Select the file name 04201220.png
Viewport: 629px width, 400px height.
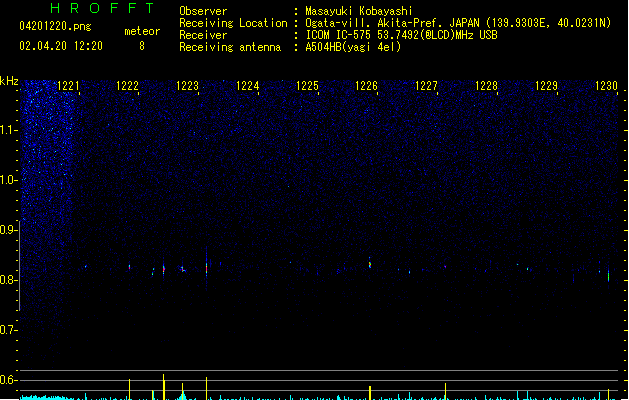[x=55, y=26]
